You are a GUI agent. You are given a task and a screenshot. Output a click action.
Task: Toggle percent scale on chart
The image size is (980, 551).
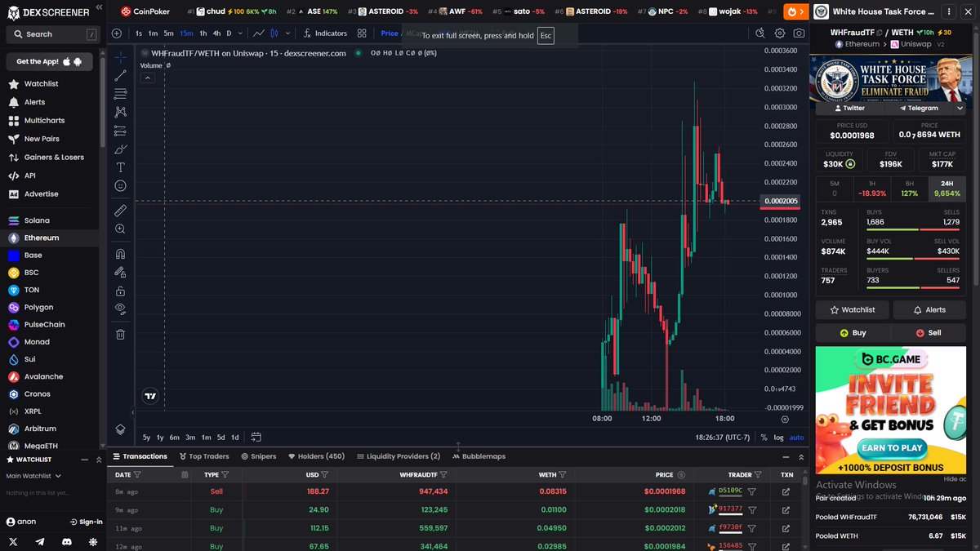pos(764,438)
